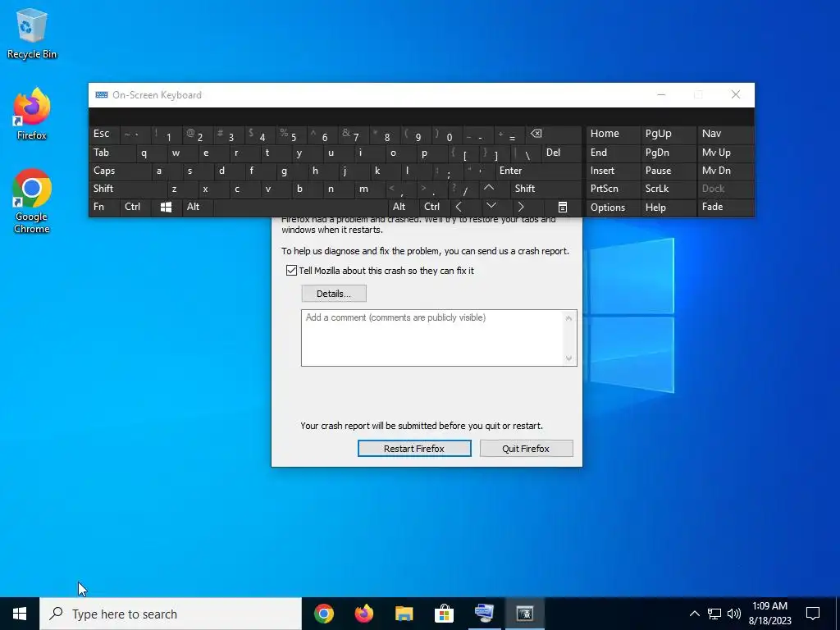Screen dimensions: 840x630
Task: Open keyboard Options
Action: [x=613, y=208]
